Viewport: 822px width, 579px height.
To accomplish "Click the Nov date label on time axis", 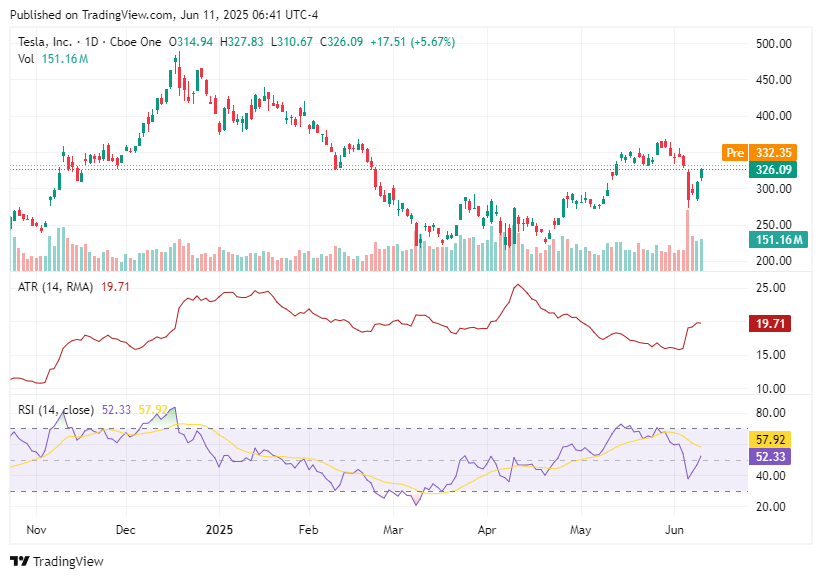I will (36, 530).
